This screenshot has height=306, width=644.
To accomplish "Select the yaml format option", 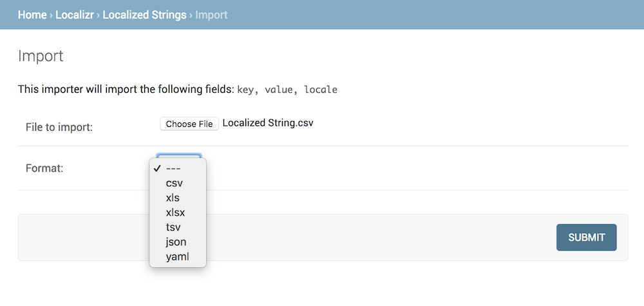I will pyautogui.click(x=177, y=257).
